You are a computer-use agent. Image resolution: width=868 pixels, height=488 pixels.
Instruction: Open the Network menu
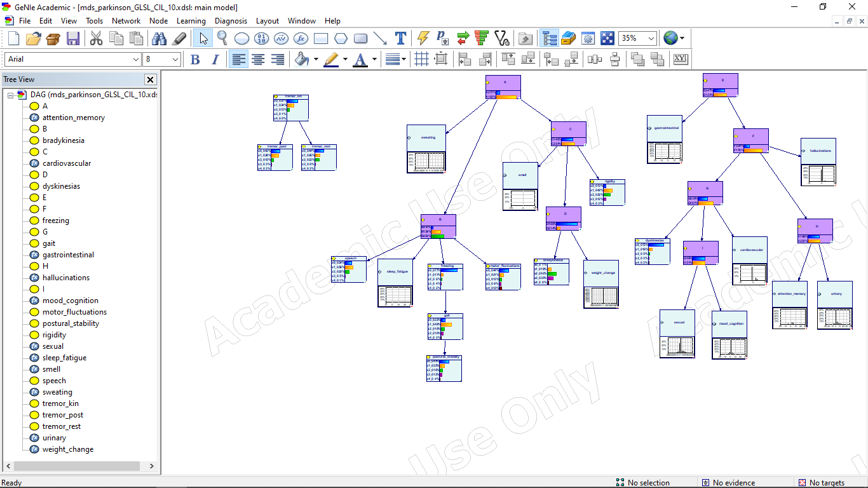126,21
